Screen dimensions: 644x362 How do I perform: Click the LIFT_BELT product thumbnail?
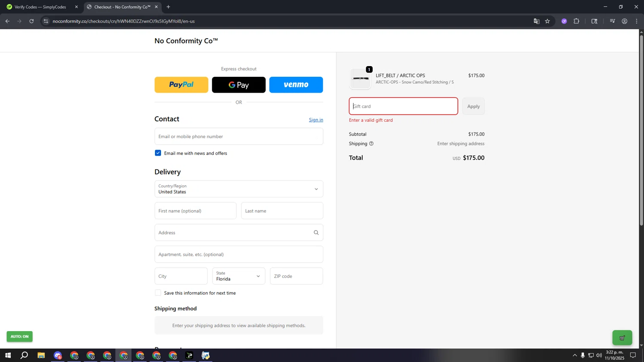(360, 78)
